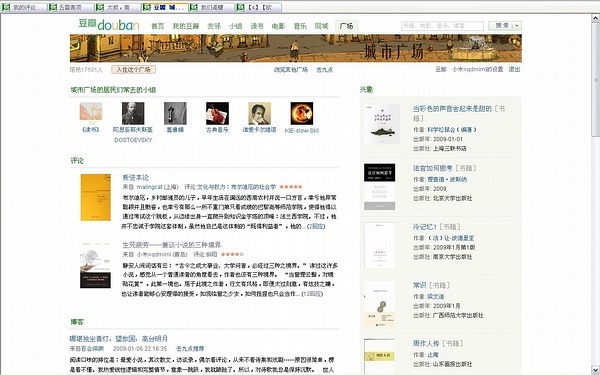This screenshot has width=600, height=375.
Task: Open the 古典音乐 violin group icon
Action: pos(217,113)
